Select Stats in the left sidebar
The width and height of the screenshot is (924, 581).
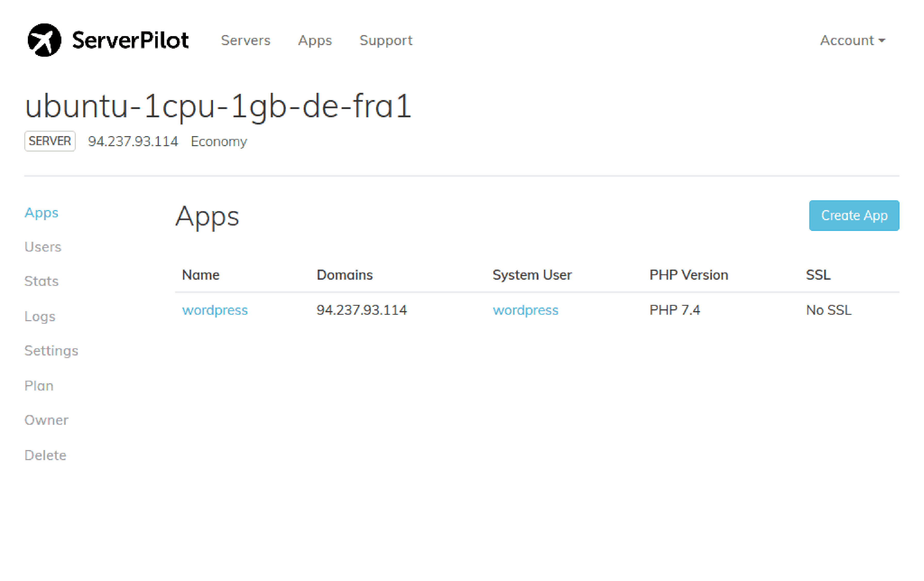[41, 281]
